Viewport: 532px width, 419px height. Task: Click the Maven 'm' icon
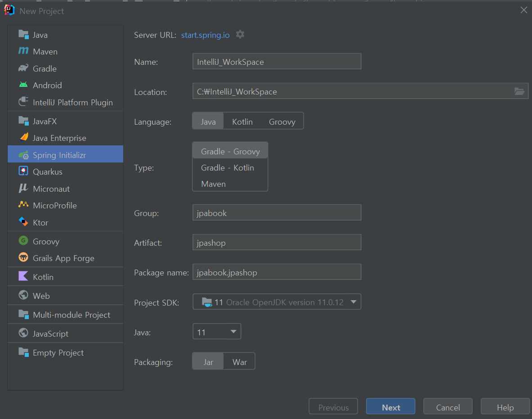tap(23, 51)
